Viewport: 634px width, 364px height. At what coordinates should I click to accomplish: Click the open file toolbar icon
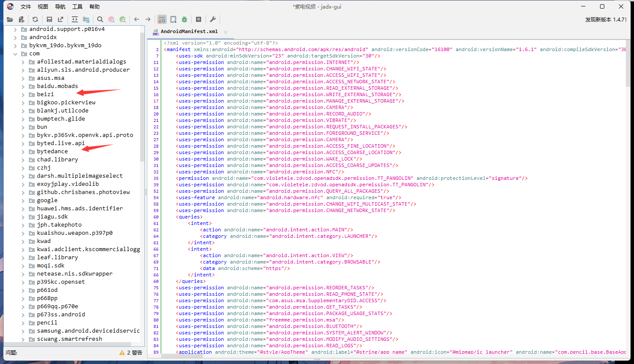pyautogui.click(x=10, y=19)
